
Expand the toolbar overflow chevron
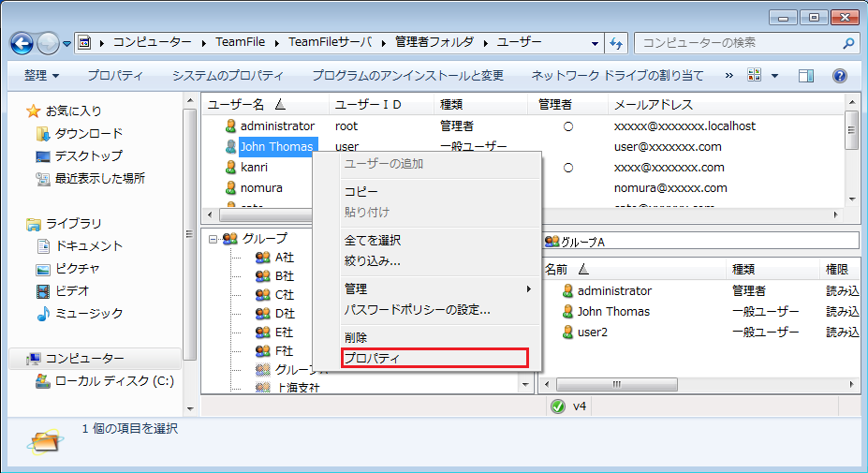point(729,75)
